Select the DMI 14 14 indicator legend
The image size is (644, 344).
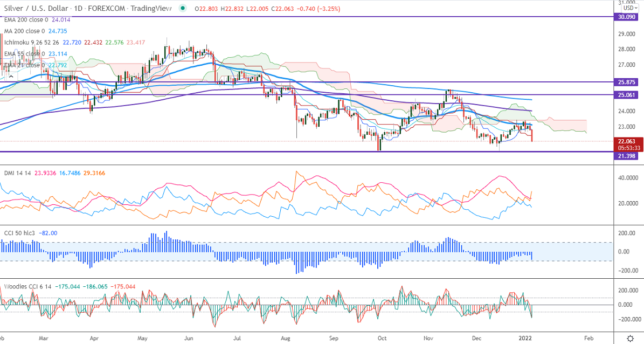tap(18, 174)
